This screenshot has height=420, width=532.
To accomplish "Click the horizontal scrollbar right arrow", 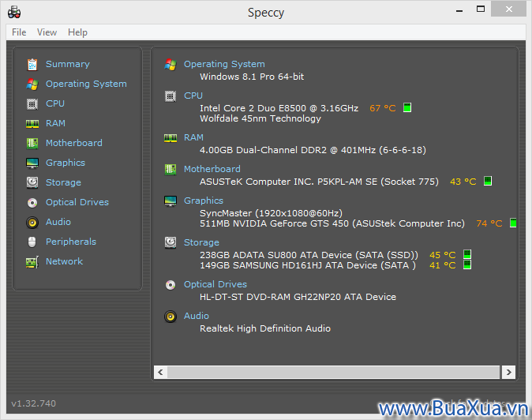I will [x=509, y=372].
